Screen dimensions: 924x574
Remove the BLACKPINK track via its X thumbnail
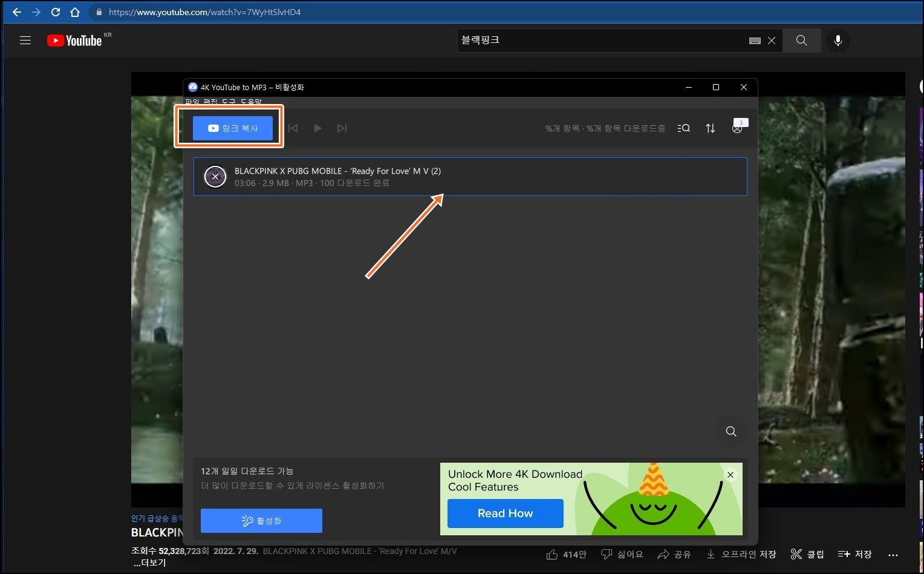pos(215,177)
